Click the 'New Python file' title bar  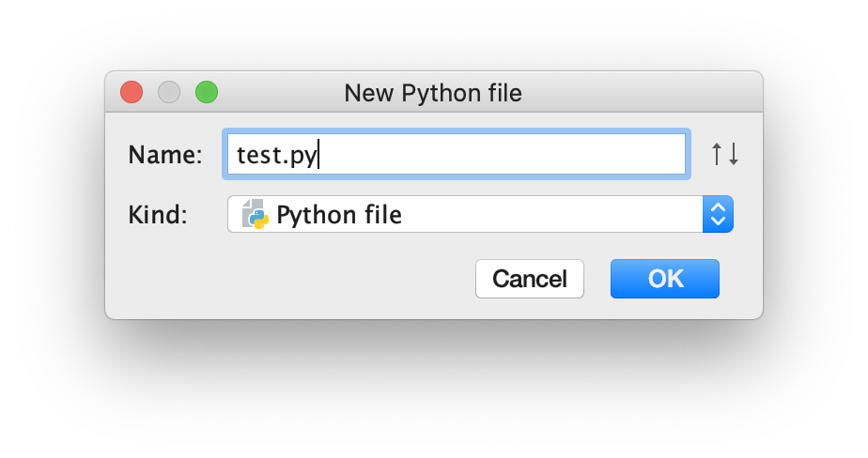pos(433,93)
